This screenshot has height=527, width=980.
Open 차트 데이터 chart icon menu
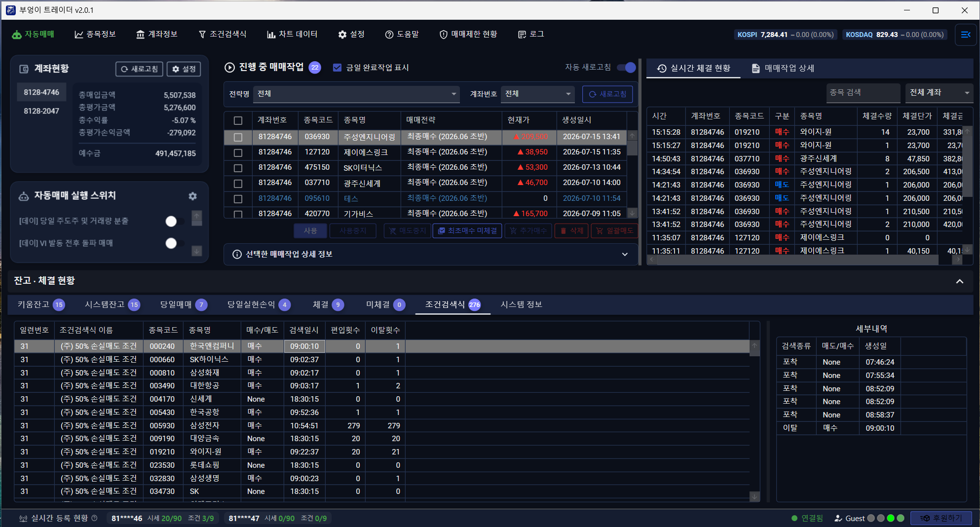pos(271,35)
